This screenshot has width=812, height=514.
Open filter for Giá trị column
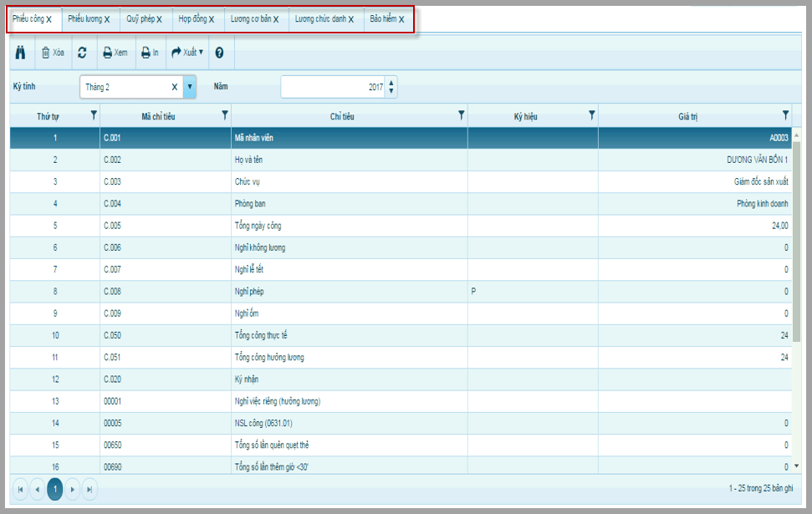(x=785, y=115)
